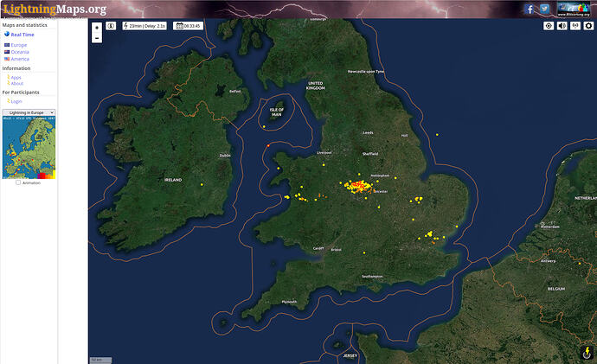Open the Apps information link
This screenshot has width=597, height=364.
pos(16,78)
